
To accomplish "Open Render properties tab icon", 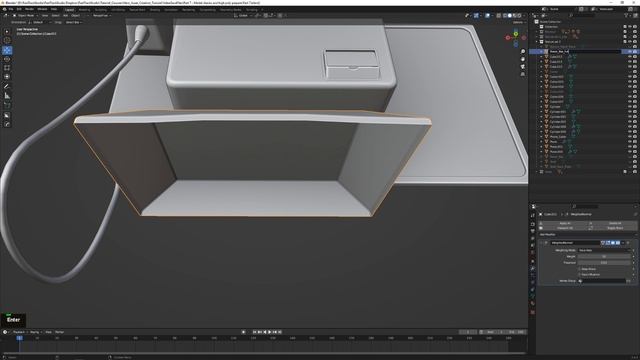I will 533,224.
